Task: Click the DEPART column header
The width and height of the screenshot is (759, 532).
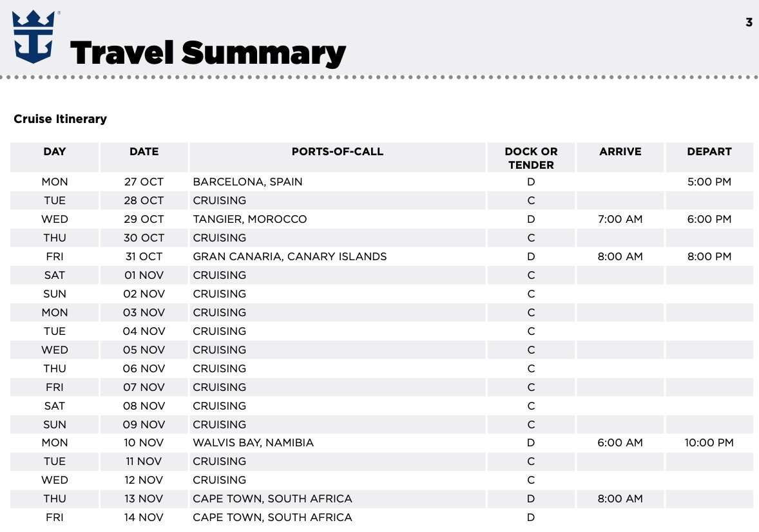Action: click(x=709, y=152)
